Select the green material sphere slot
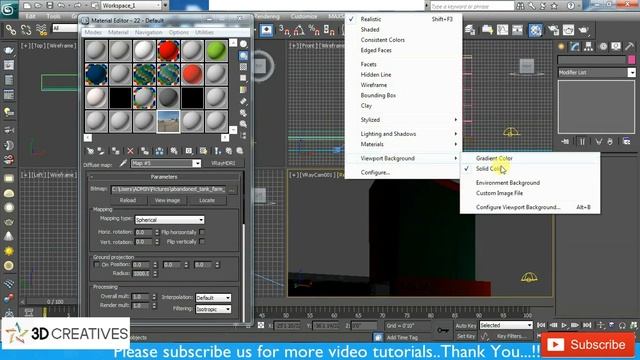Viewport: 640px width, 360px height. pos(216,51)
